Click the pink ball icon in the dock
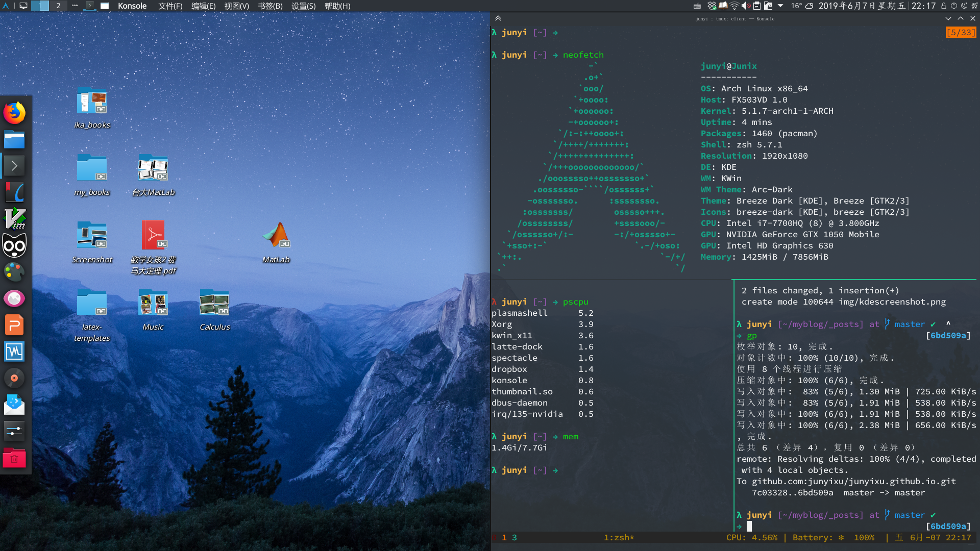Screen dimensions: 980x551 pyautogui.click(x=14, y=298)
